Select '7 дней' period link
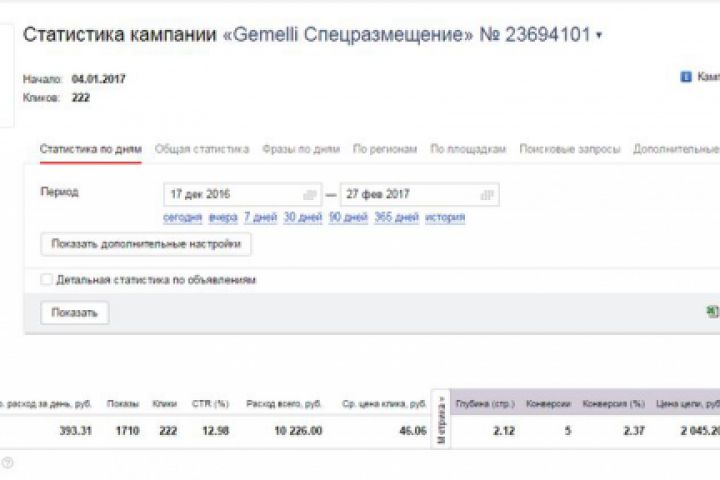The image size is (720, 480). pos(260,217)
